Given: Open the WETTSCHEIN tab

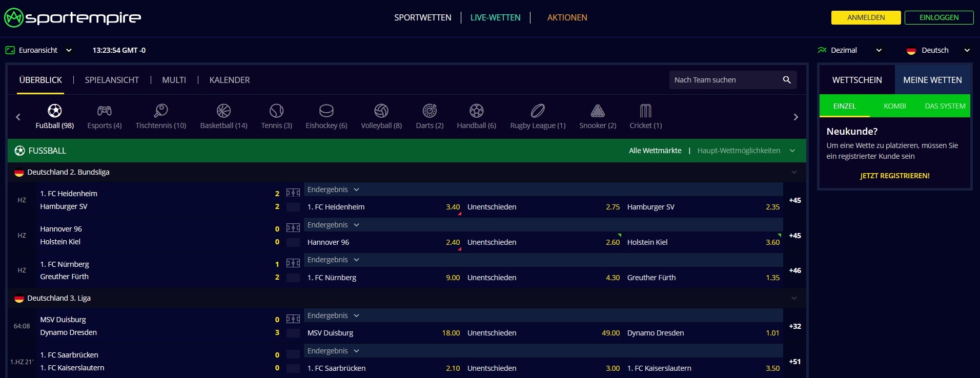Looking at the screenshot, I should (857, 80).
